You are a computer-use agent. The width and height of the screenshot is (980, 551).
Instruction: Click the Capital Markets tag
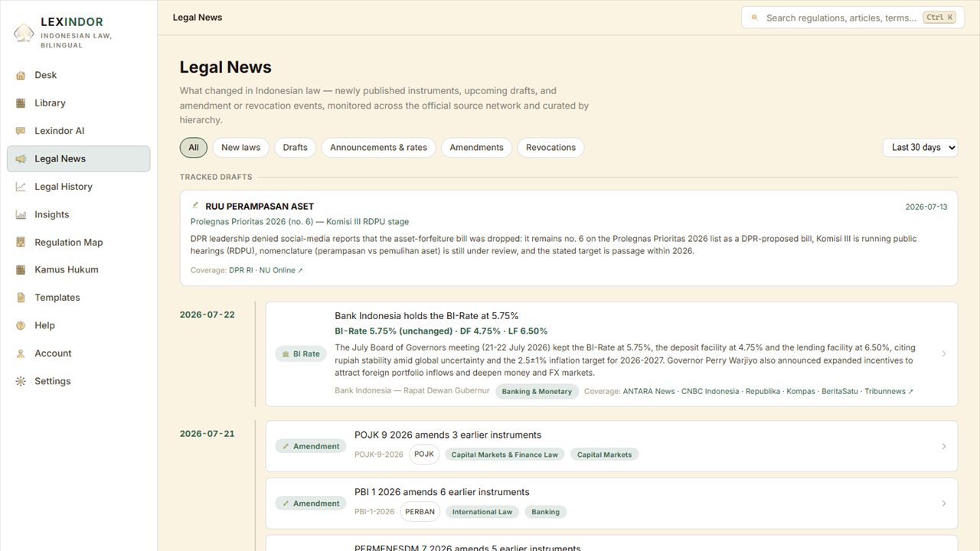tap(604, 455)
